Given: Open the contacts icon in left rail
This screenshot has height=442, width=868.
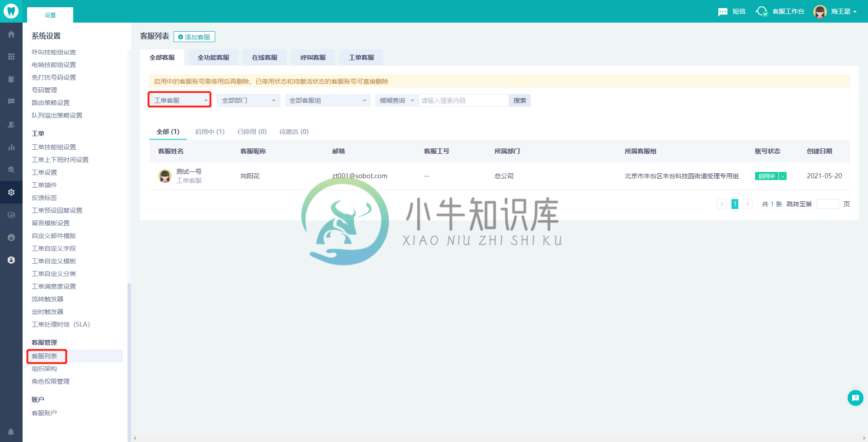Looking at the screenshot, I should click(x=11, y=124).
